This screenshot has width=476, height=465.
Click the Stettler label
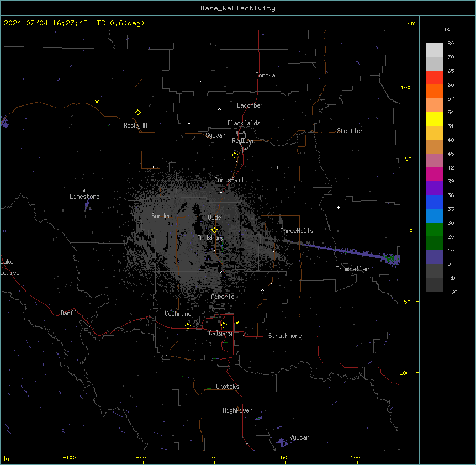[350, 131]
